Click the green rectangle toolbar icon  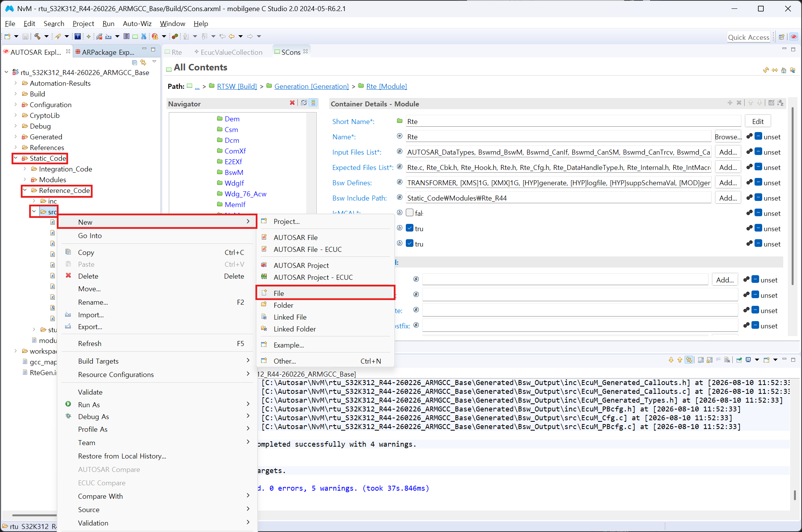point(135,36)
